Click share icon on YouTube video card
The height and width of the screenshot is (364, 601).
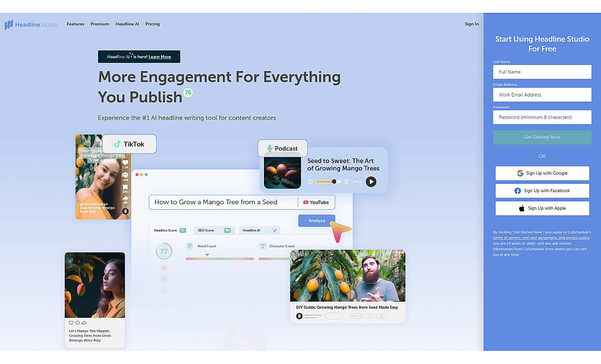tap(370, 316)
